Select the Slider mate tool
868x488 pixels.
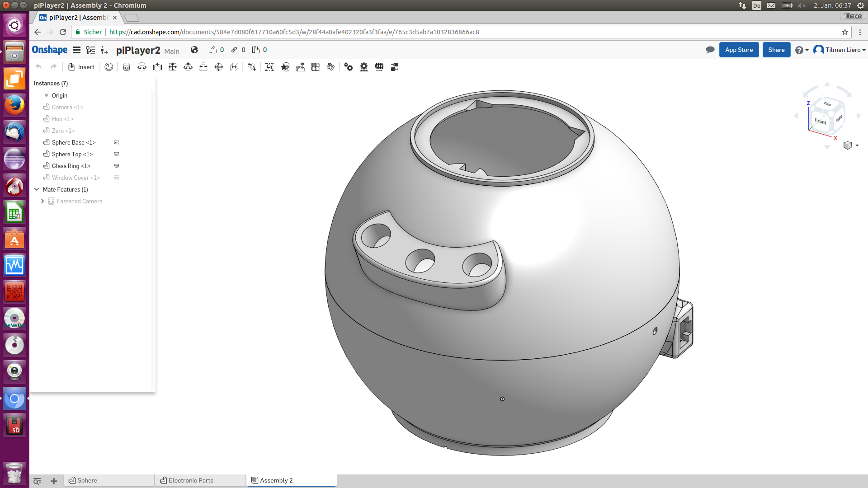pos(157,67)
